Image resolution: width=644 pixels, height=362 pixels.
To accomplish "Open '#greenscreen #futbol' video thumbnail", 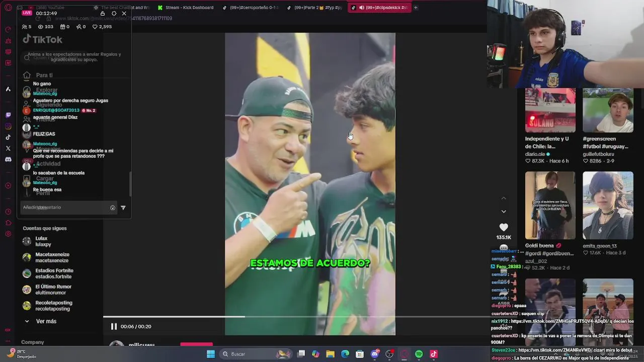I will tap(608, 111).
